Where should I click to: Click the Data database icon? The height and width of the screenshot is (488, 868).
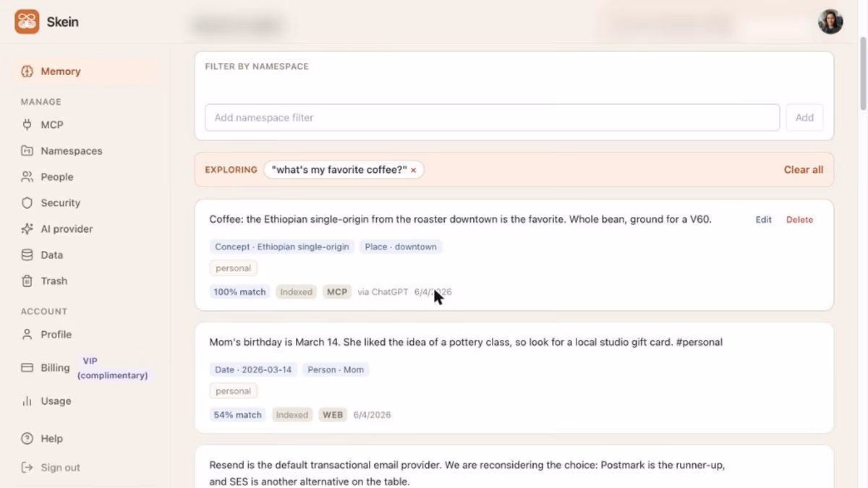pyautogui.click(x=27, y=255)
